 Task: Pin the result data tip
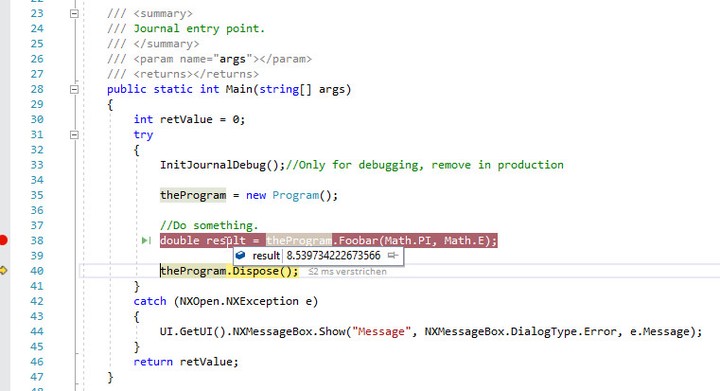[x=393, y=255]
